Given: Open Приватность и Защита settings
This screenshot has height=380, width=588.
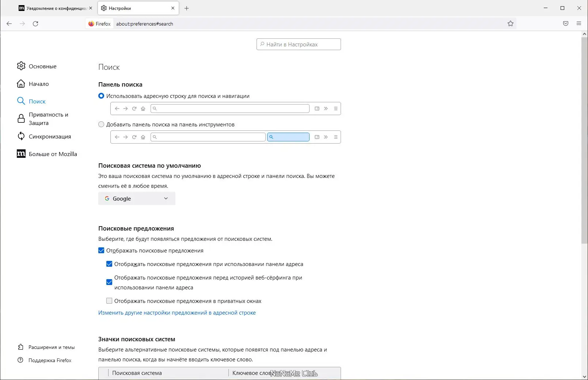Looking at the screenshot, I should tap(49, 119).
